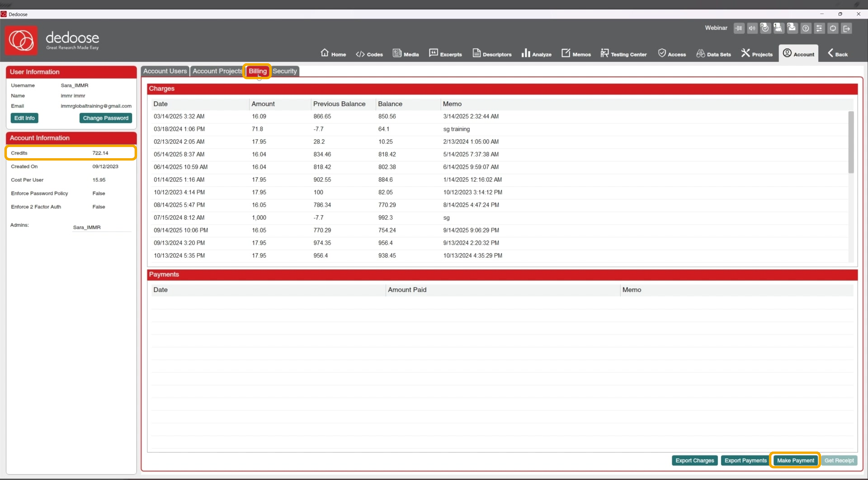Select the charge row dated 07/15/2024 8:12 AM
The height and width of the screenshot is (480, 868).
point(500,218)
